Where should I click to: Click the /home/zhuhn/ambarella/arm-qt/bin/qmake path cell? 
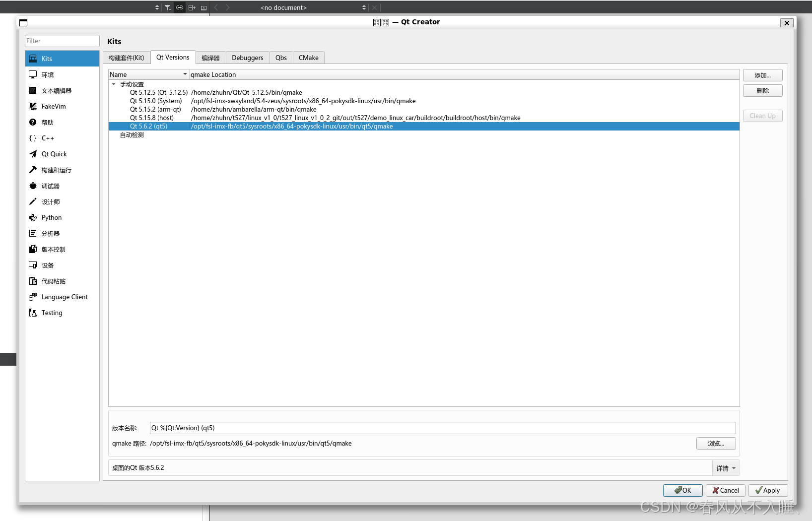254,109
